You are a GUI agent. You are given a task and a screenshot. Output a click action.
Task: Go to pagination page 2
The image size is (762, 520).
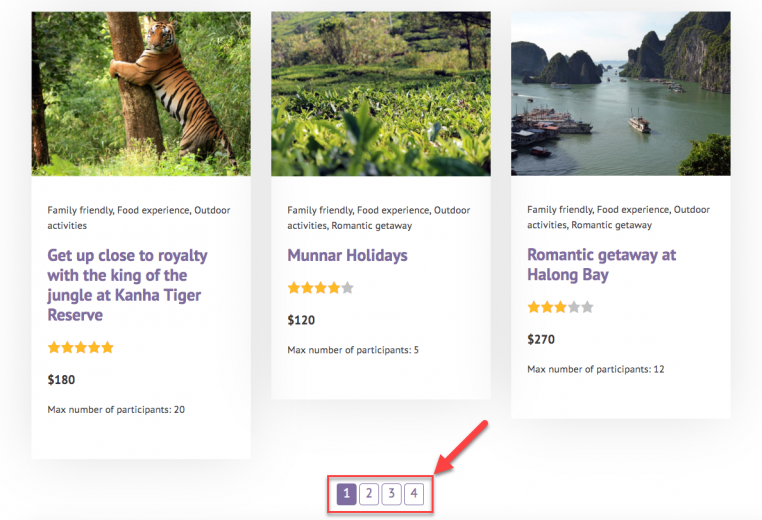pyautogui.click(x=369, y=494)
